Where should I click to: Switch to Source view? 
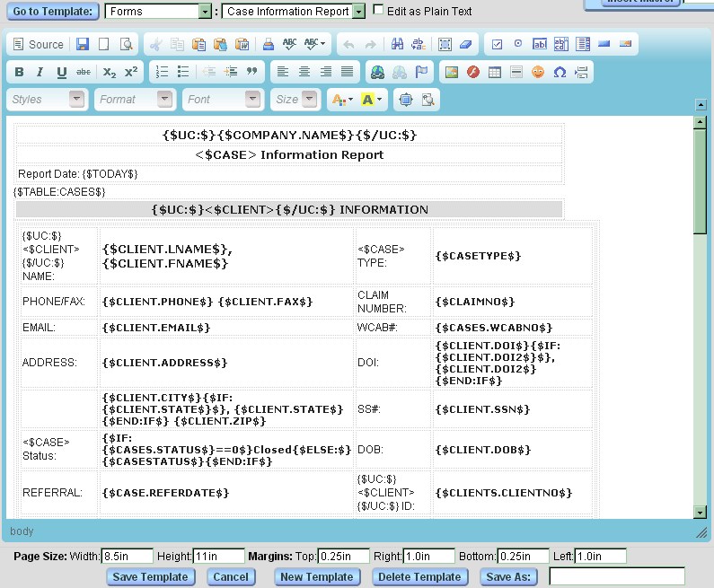coord(39,44)
